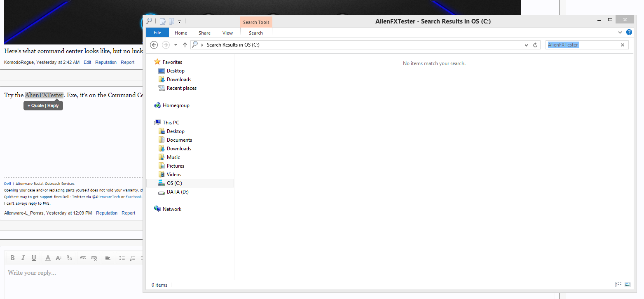The width and height of the screenshot is (644, 299).
Task: Open Music folder under This PC
Action: click(x=173, y=157)
